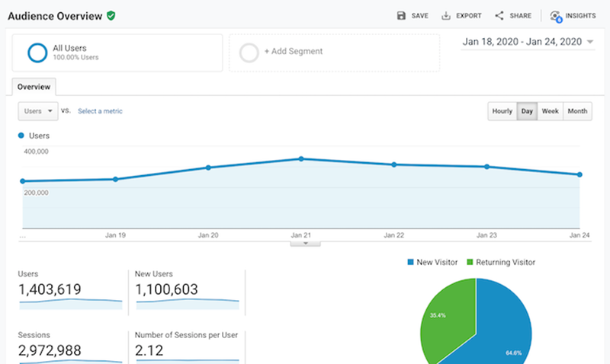Expand the date range picker arrow
This screenshot has width=610, height=364.
click(x=590, y=42)
